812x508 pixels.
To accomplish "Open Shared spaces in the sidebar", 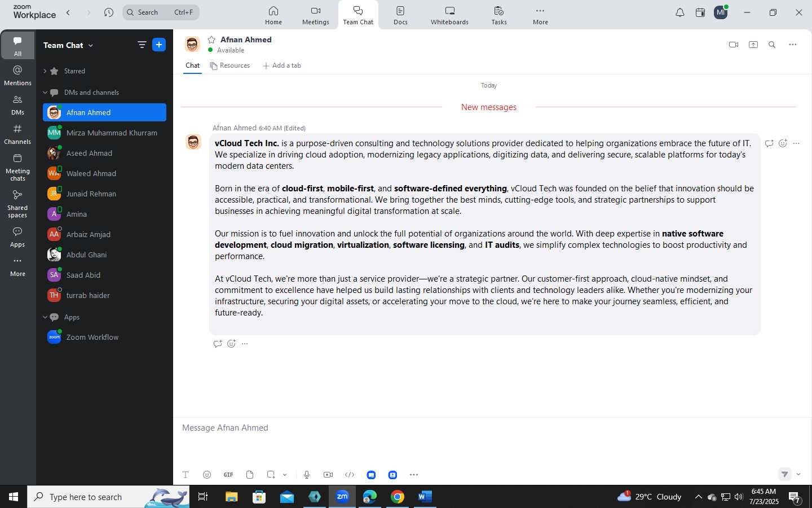I will coord(17,203).
